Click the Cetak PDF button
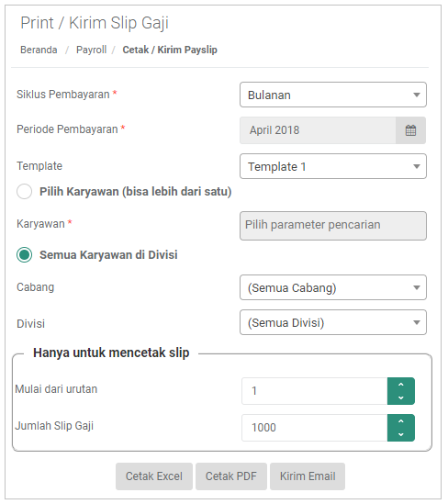 [x=231, y=476]
